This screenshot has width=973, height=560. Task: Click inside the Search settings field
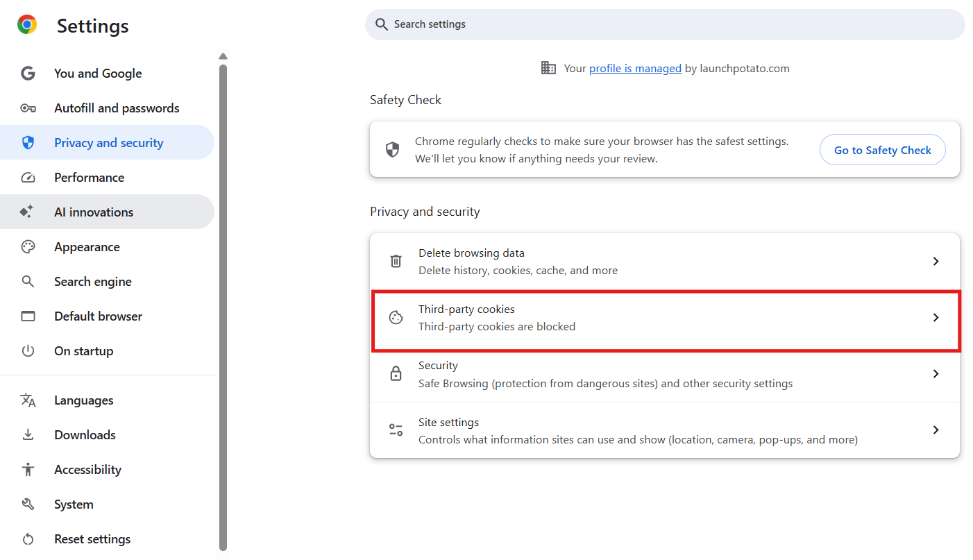point(665,24)
